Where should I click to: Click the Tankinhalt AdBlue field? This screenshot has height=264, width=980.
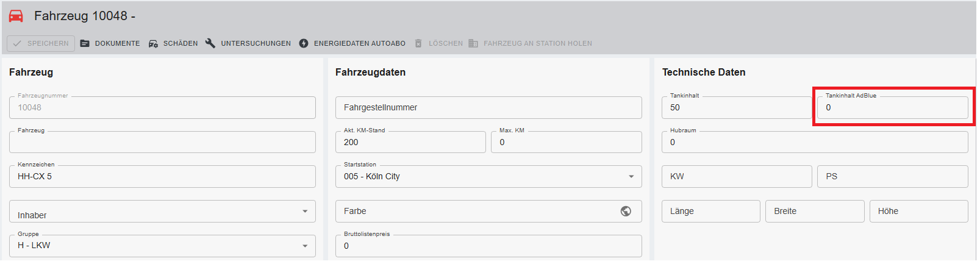[x=892, y=107]
